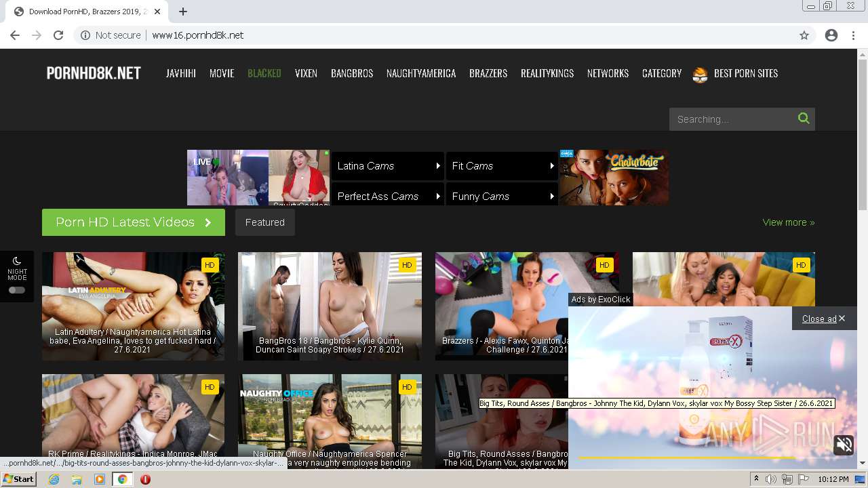Click the View more » link
The image size is (868, 488).
coord(789,222)
